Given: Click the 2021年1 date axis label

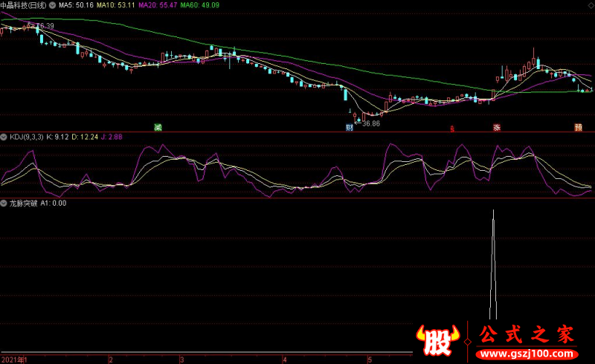Looking at the screenshot, I should click(x=14, y=360).
